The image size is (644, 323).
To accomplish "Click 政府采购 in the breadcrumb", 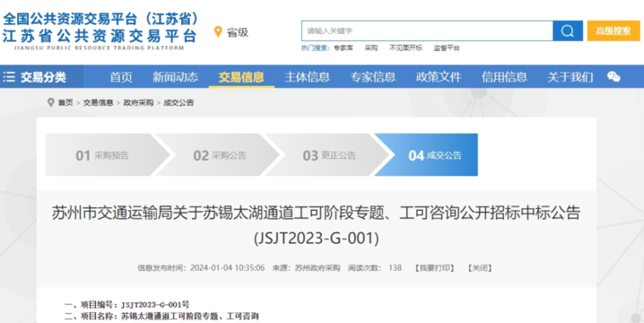I will tap(138, 103).
